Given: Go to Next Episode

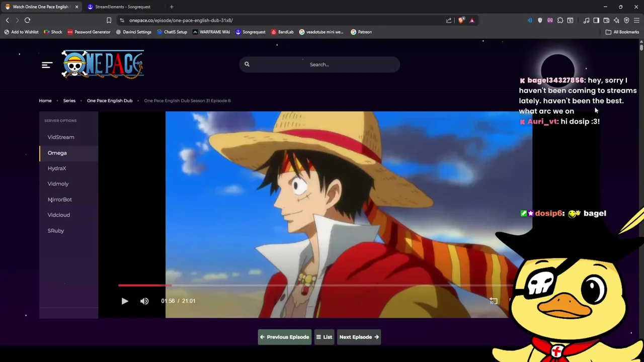Looking at the screenshot, I should coord(359,337).
